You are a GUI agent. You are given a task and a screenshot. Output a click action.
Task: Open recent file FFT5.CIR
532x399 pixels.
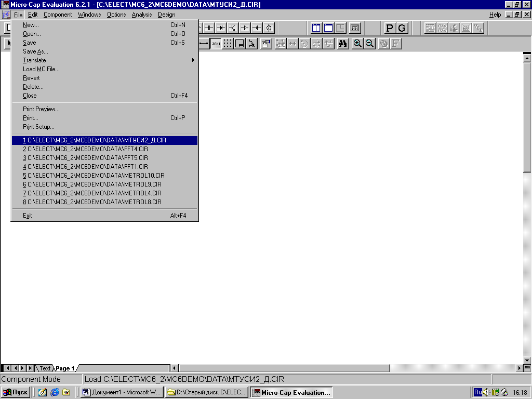tap(104, 158)
